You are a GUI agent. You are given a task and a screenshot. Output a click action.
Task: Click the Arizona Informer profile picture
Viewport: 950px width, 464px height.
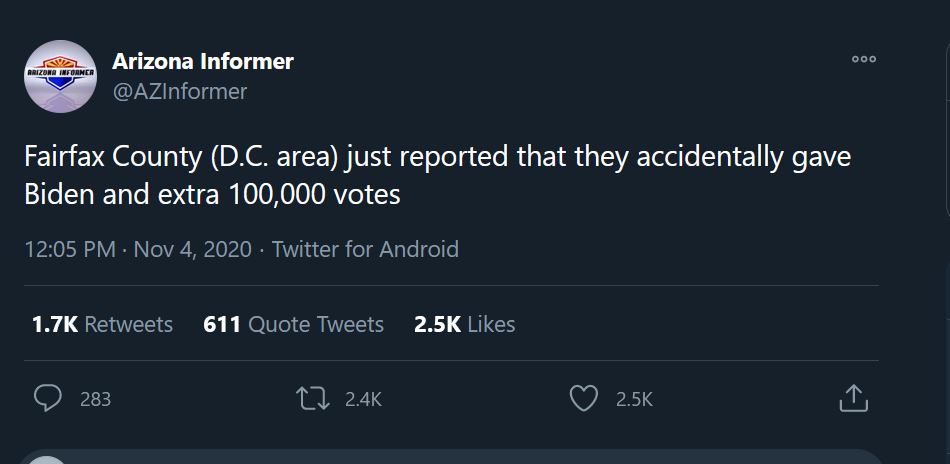click(60, 76)
